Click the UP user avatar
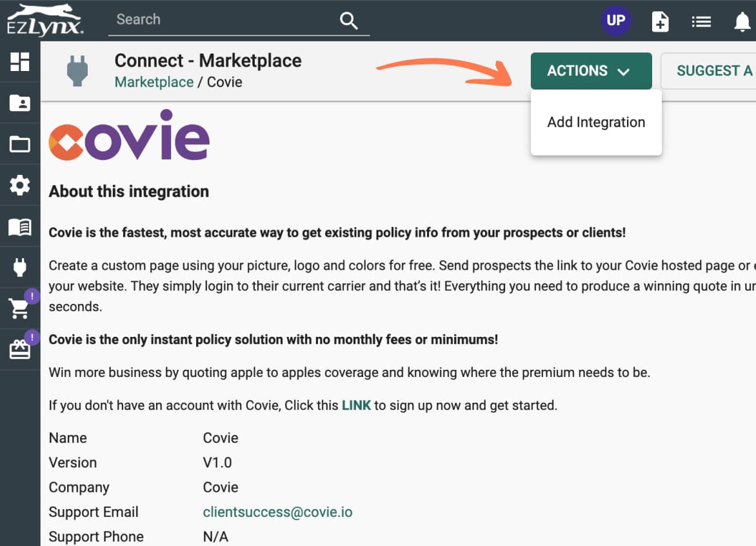This screenshot has height=546, width=756. [616, 20]
